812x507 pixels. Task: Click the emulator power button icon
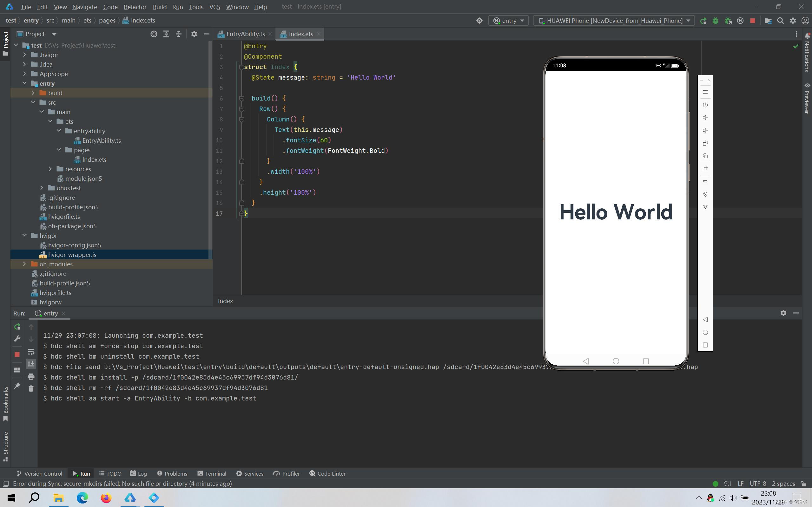tap(705, 105)
